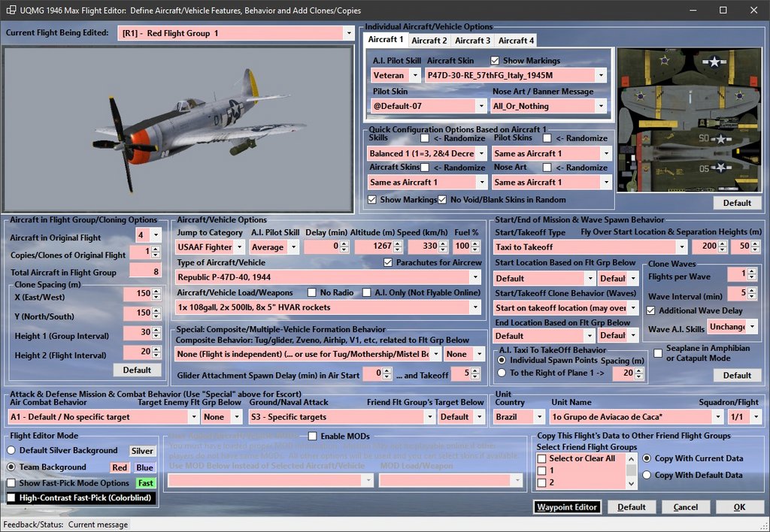Toggle the Show Markings checkbox beside Aircraft Skin
Image resolution: width=770 pixels, height=532 pixels.
click(495, 60)
